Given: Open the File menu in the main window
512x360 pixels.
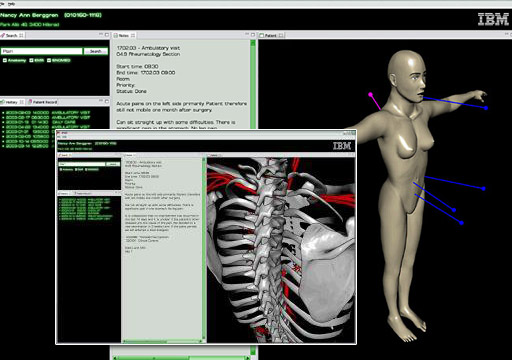Looking at the screenshot, I should click(x=2, y=4).
